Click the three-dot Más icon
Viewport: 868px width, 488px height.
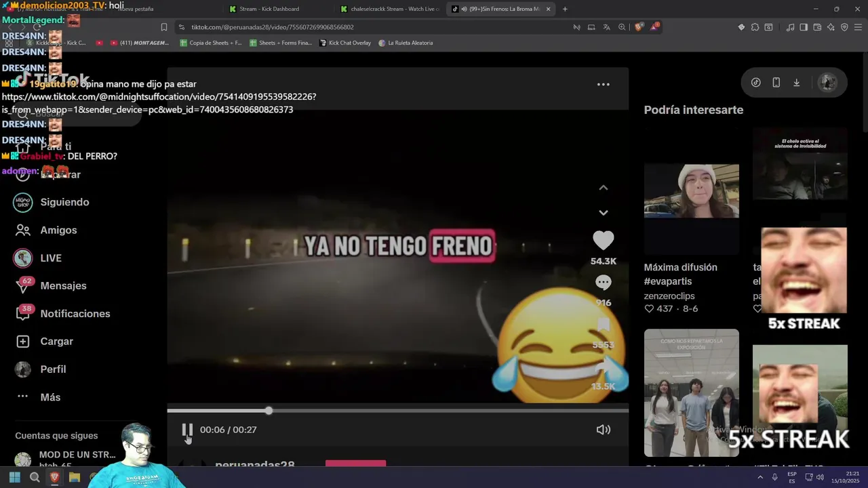coord(23,396)
